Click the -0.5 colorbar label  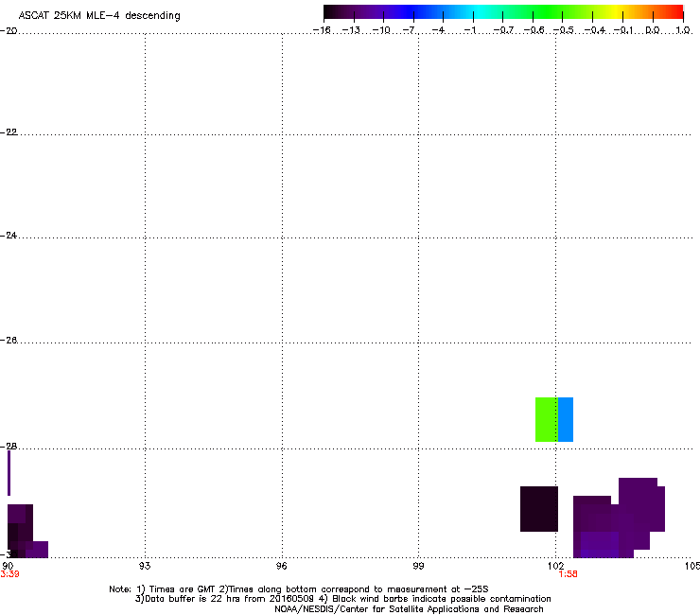point(564,30)
